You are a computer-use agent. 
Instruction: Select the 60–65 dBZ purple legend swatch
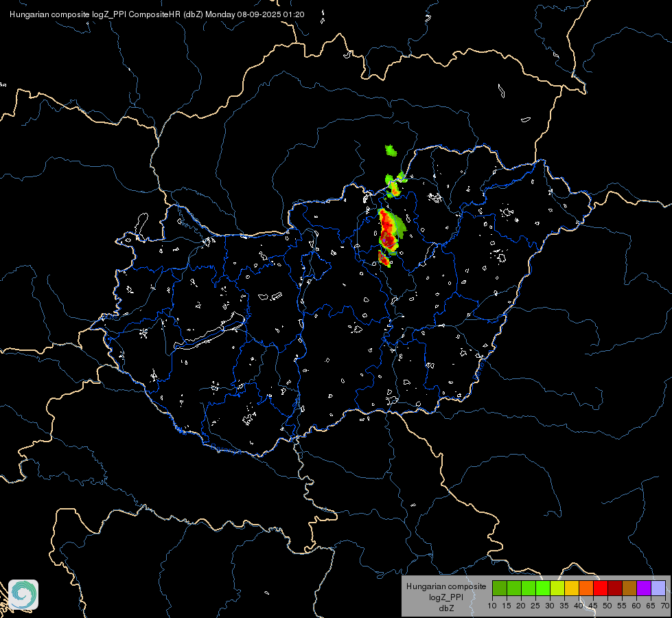click(x=644, y=588)
